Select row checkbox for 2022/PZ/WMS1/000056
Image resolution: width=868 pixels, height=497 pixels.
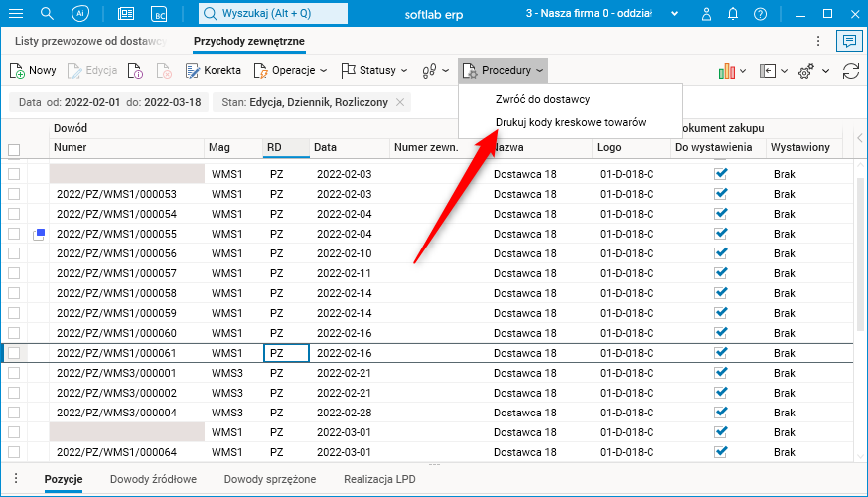[x=14, y=253]
